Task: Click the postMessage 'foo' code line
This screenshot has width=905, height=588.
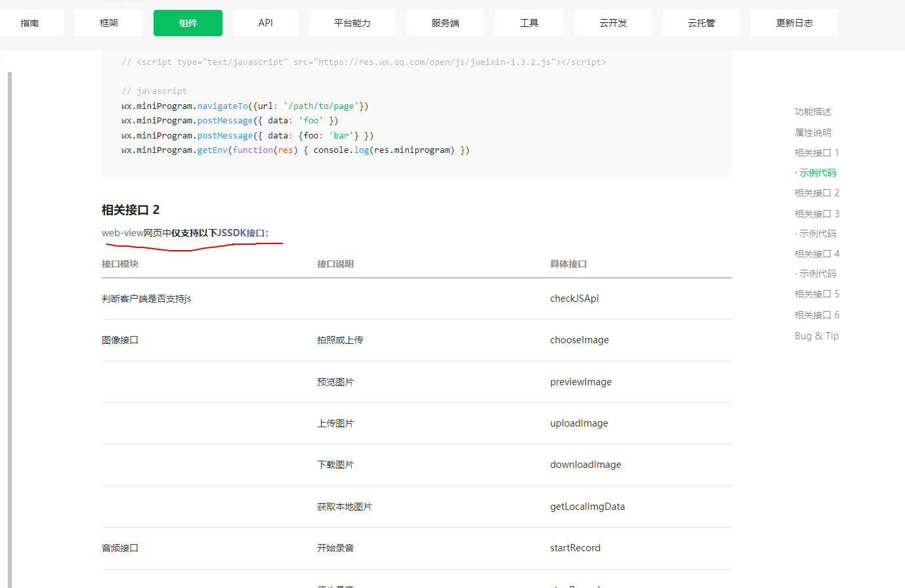Action: pyautogui.click(x=230, y=121)
